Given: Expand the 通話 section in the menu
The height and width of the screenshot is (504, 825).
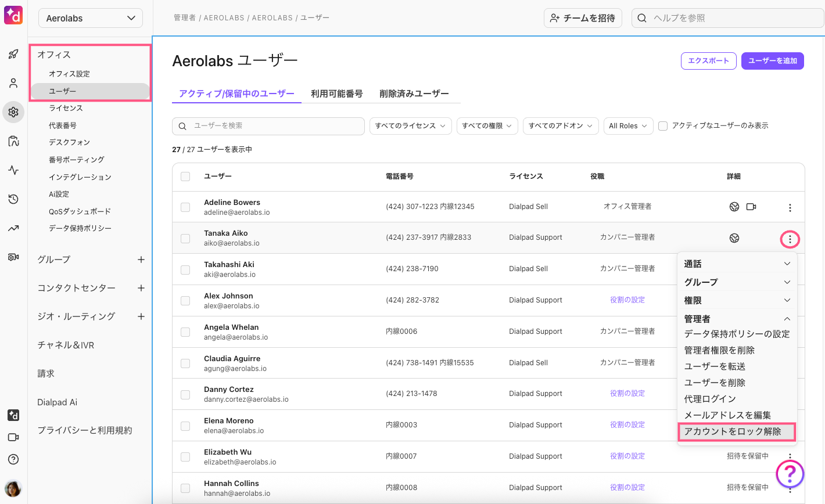Looking at the screenshot, I should (x=737, y=264).
